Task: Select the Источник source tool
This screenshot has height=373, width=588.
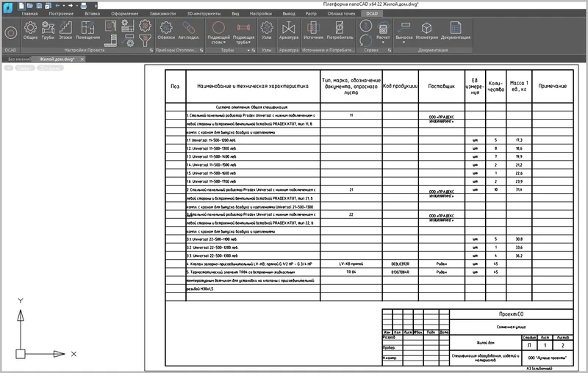Action: click(313, 29)
